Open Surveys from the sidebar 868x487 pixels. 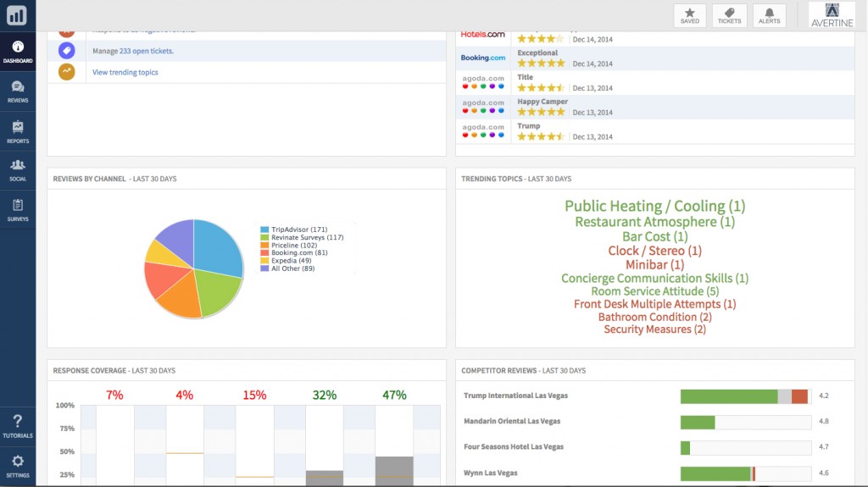[18, 210]
